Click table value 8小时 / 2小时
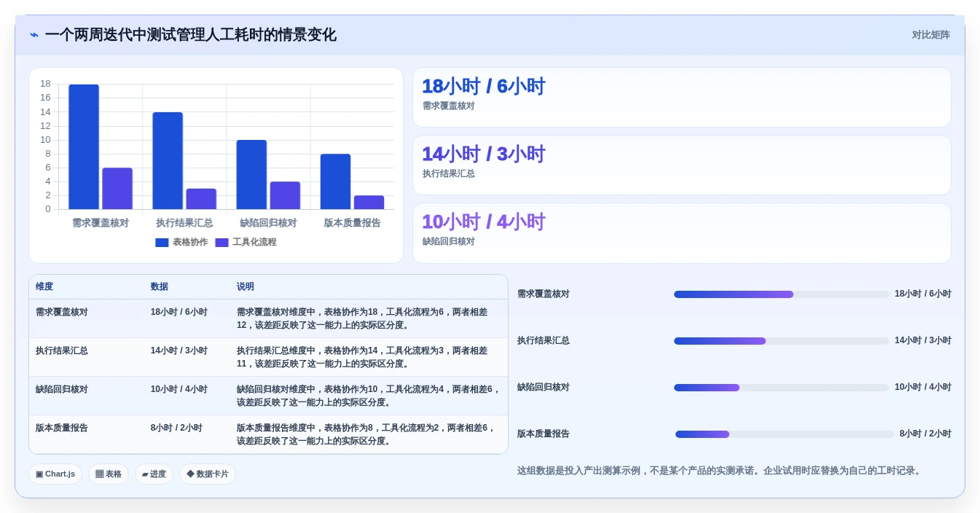Viewport: 980px width, 513px height. 176,428
